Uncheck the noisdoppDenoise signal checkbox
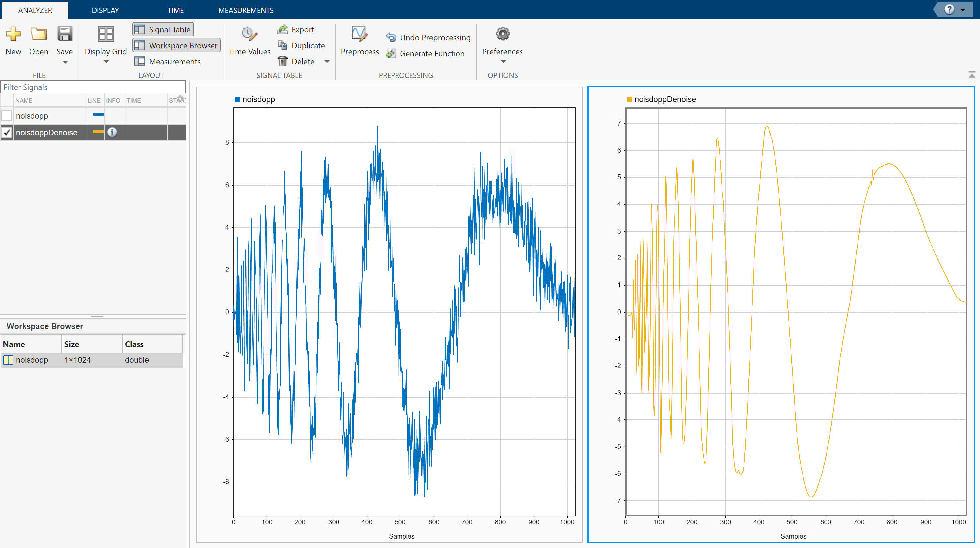 point(7,132)
